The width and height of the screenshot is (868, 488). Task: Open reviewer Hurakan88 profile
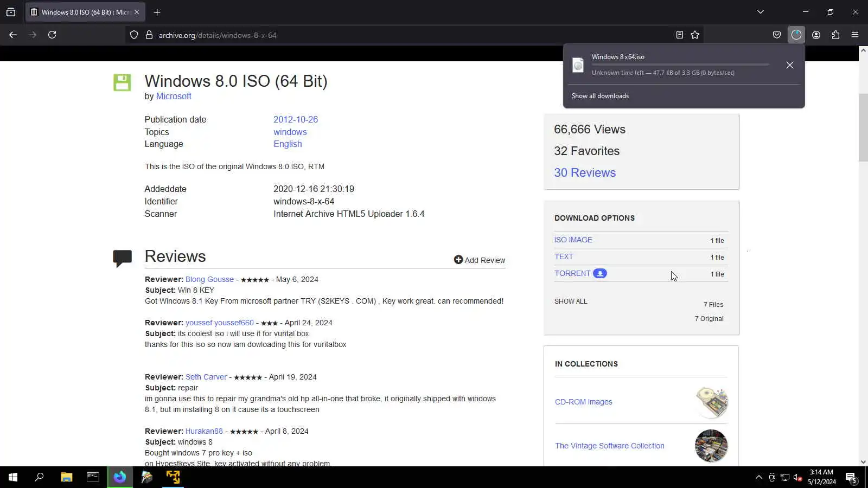tap(204, 431)
